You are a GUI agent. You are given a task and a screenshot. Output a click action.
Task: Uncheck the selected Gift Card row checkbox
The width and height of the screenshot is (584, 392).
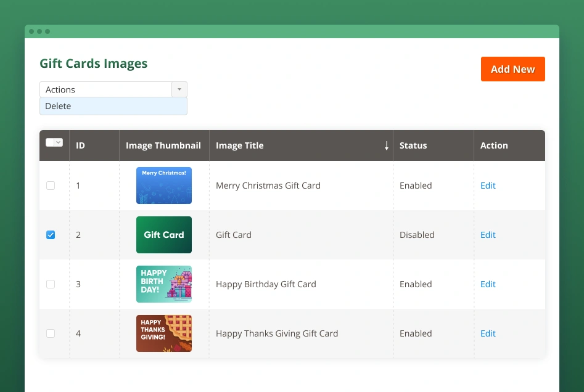51,235
